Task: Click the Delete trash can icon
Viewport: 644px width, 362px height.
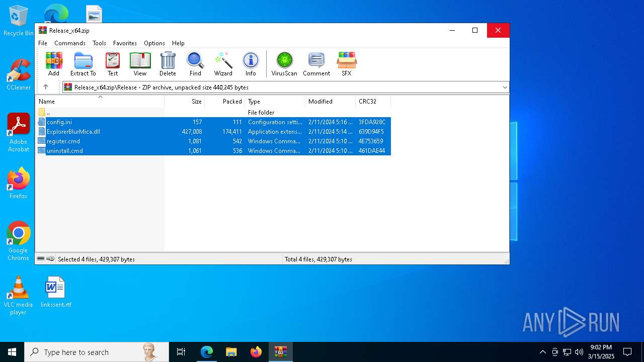Action: pos(168,64)
